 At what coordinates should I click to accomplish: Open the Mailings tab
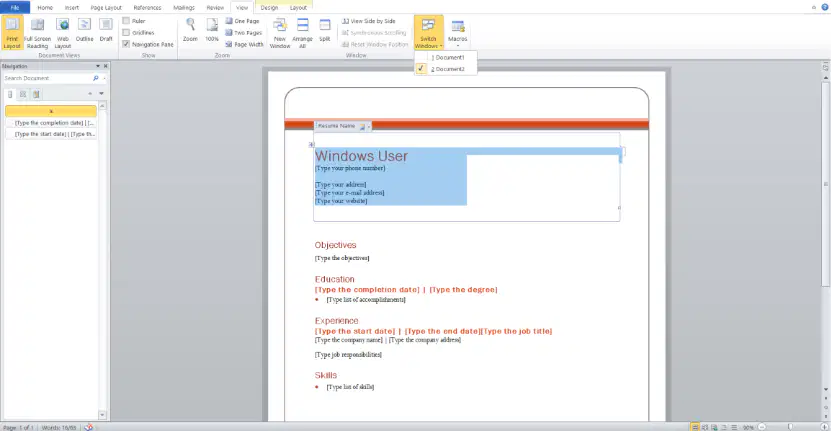184,7
